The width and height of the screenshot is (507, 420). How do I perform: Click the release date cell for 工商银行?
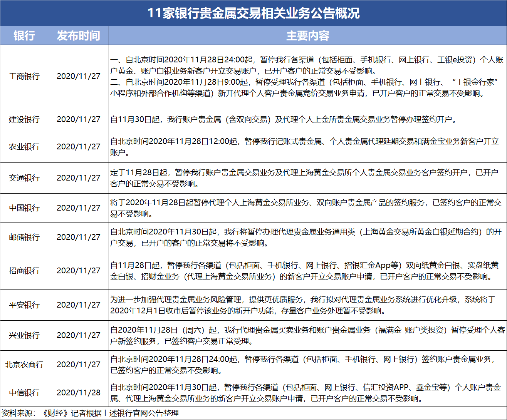coord(79,76)
